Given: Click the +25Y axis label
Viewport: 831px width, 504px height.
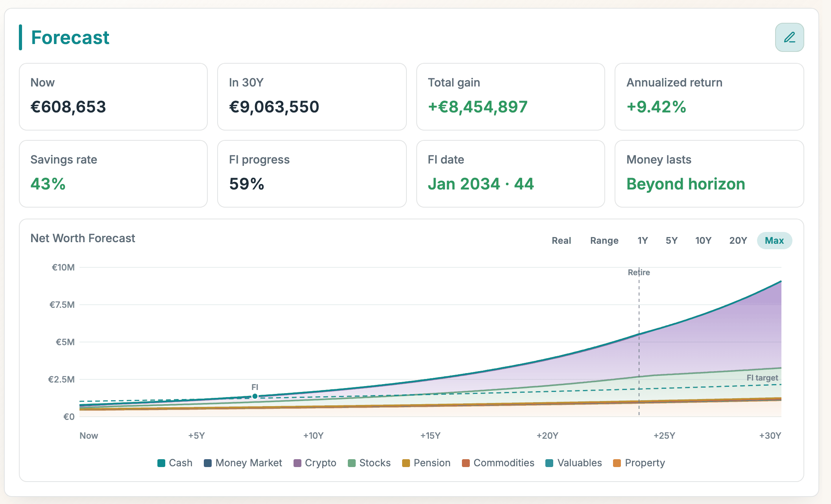Looking at the screenshot, I should [664, 436].
